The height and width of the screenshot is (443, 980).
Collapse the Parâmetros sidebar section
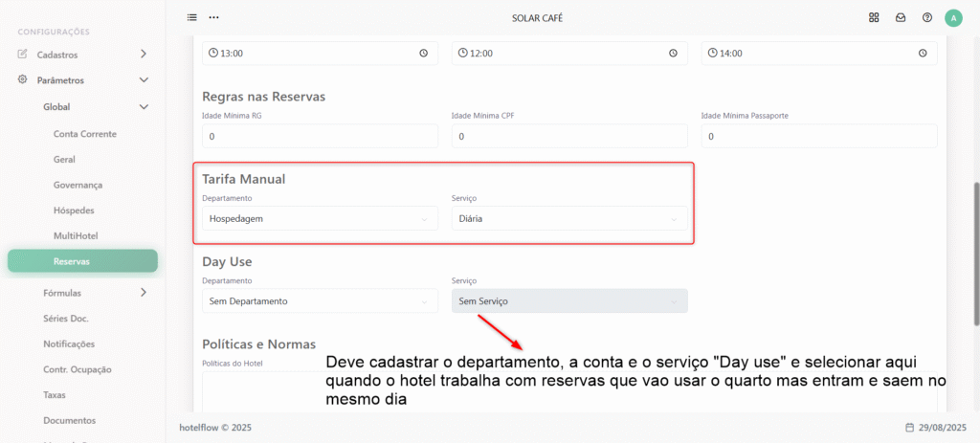82,80
